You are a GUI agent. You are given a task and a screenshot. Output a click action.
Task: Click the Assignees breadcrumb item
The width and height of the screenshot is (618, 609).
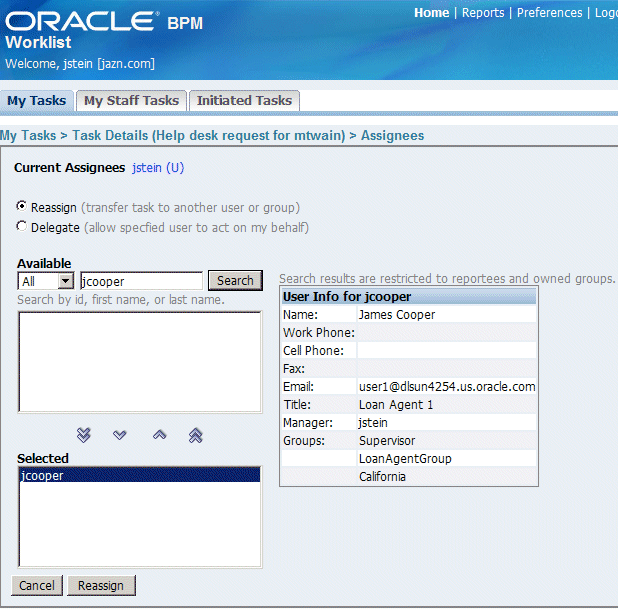pos(393,136)
